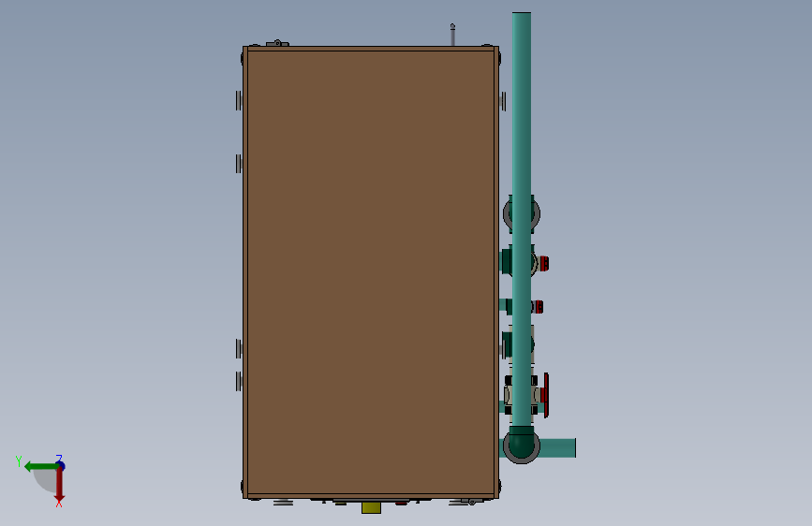Click the green Y axis arrow of the triad
The width and height of the screenshot is (812, 526).
pyautogui.click(x=41, y=466)
